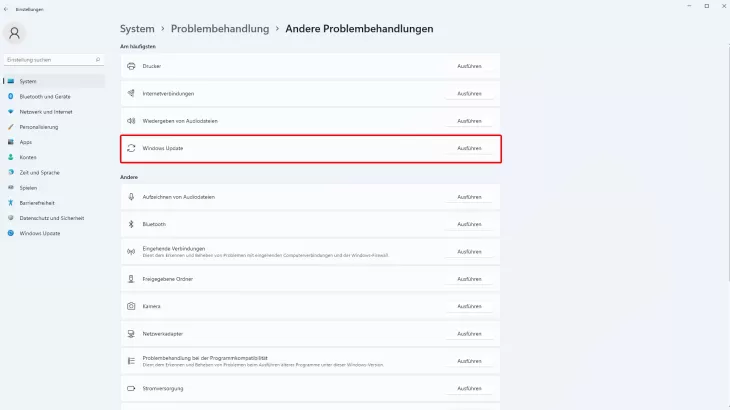Screen dimensions: 730x410
Task: Click the Internetverbindungen icon
Action: point(131,93)
